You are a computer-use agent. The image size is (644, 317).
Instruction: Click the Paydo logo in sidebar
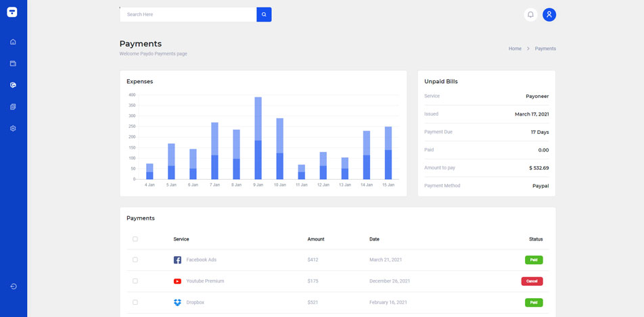pos(13,12)
